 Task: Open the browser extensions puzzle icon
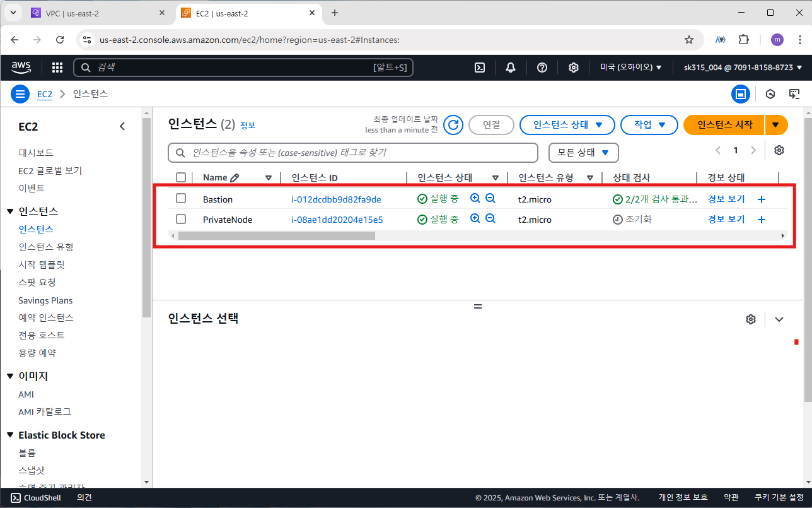click(x=743, y=39)
